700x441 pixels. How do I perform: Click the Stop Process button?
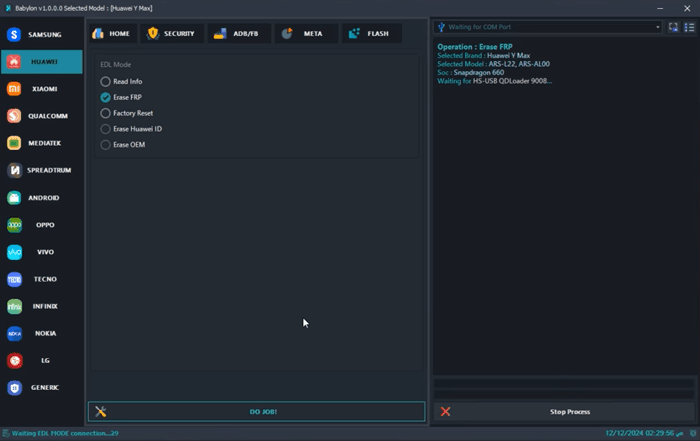(x=566, y=411)
